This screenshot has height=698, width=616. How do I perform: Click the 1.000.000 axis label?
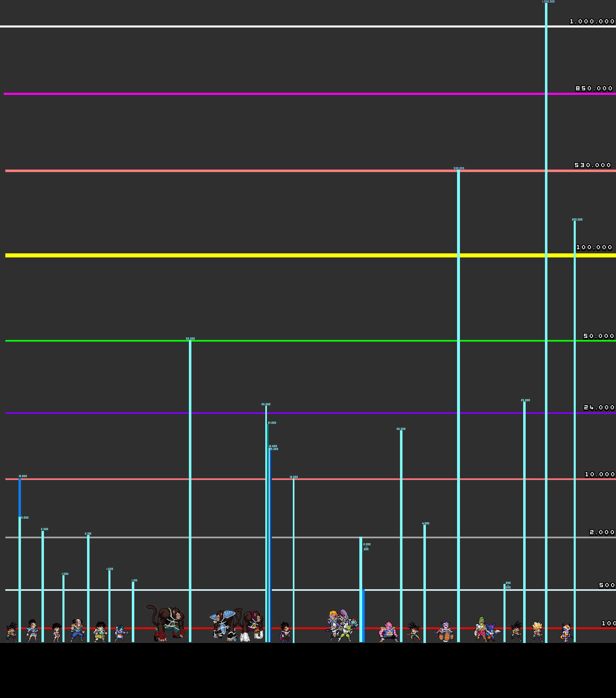click(592, 21)
